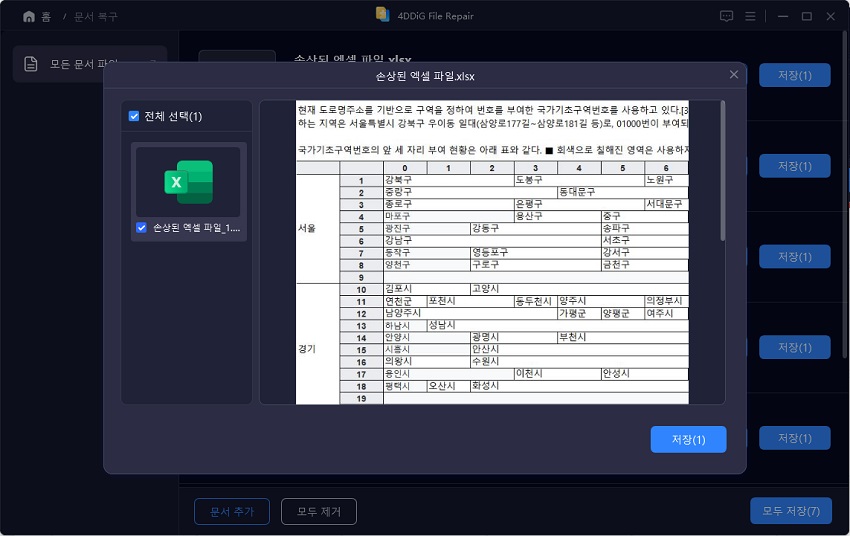This screenshot has height=536, width=850.
Task: Click the 문서 추가 button
Action: point(231,511)
